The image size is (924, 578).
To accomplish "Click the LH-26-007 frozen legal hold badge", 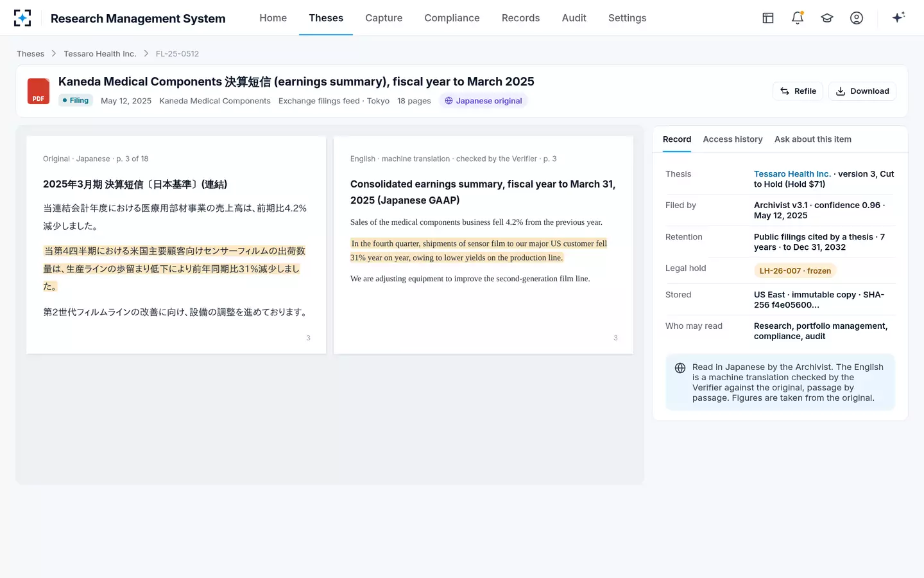I will pyautogui.click(x=795, y=271).
